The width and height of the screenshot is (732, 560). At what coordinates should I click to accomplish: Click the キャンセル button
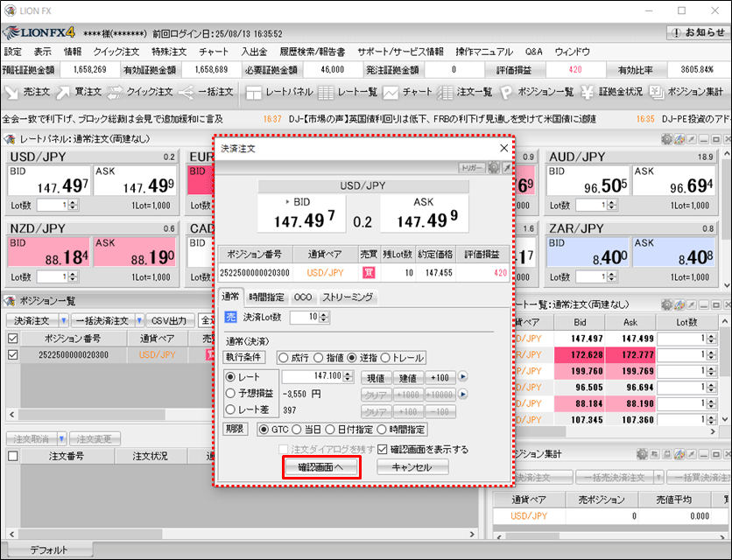point(412,467)
